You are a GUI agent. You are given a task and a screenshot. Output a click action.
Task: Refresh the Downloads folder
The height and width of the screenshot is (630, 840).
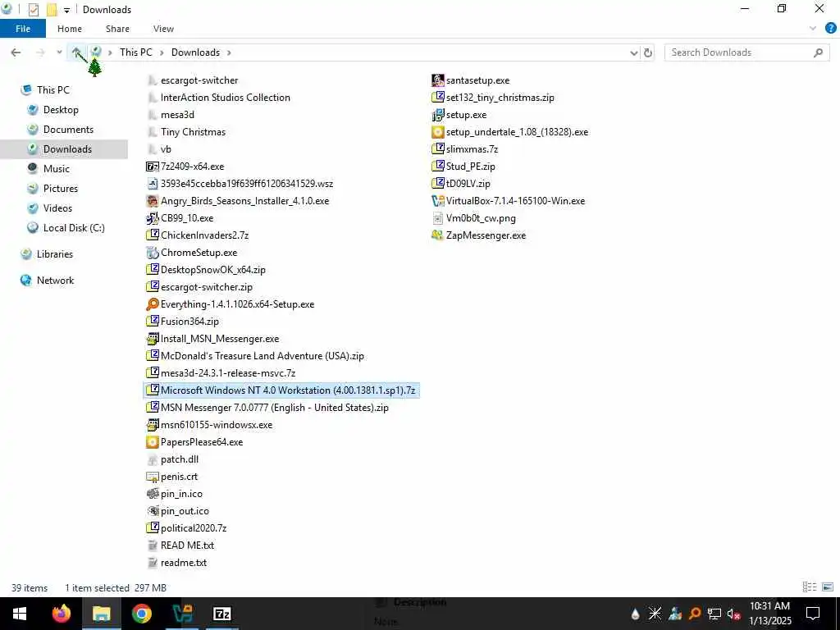coord(648,52)
